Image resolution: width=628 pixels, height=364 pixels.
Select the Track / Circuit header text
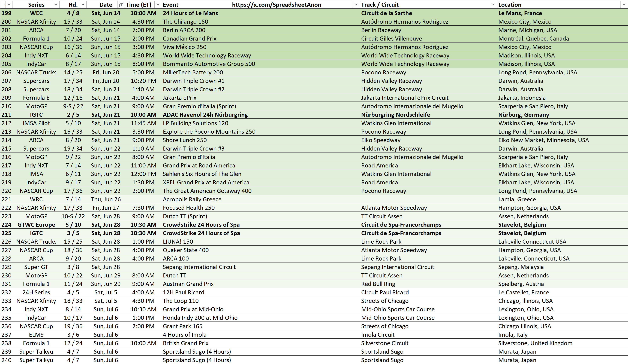[380, 5]
